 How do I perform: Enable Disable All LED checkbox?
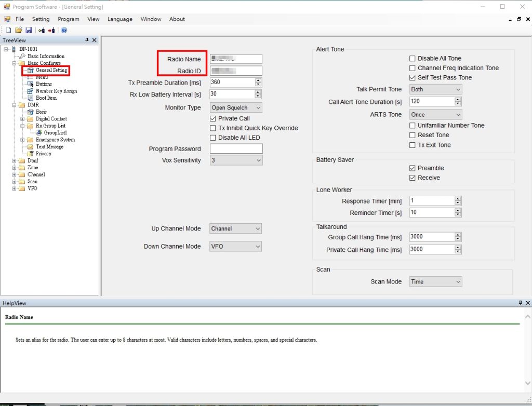[x=212, y=138]
